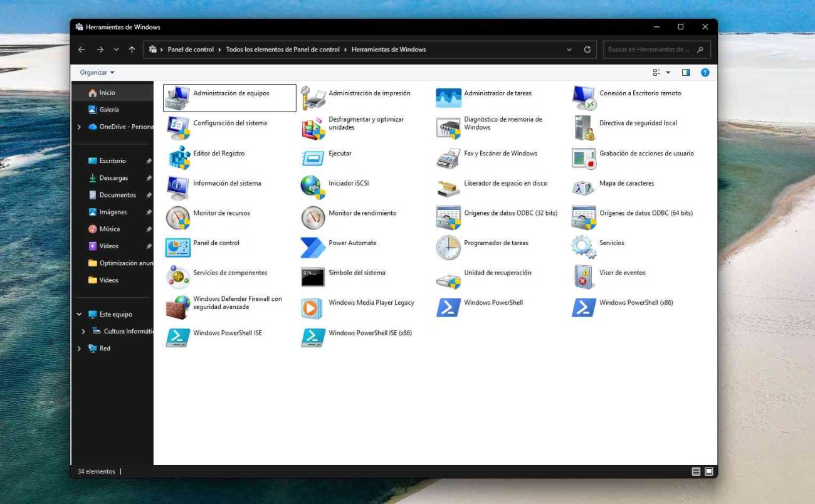Open the Help question mark button

coord(705,73)
